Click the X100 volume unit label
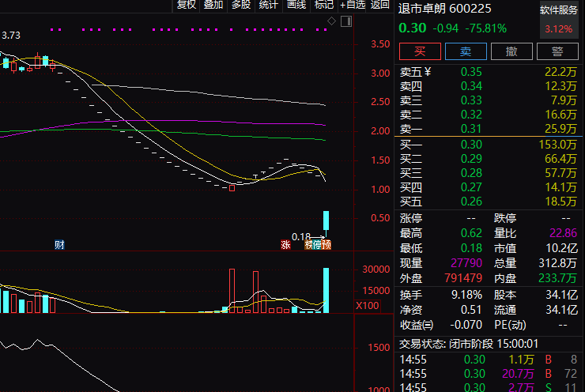The height and width of the screenshot is (392, 585). coord(368,306)
